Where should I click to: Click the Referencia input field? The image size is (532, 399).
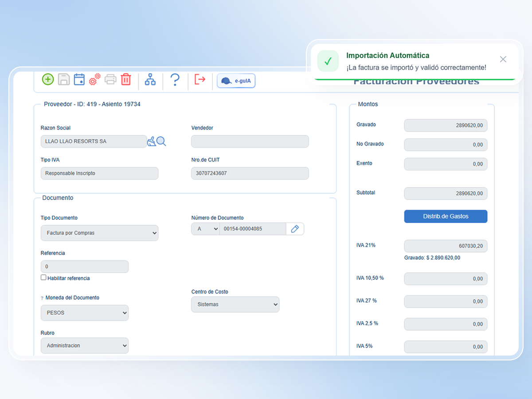pos(85,266)
